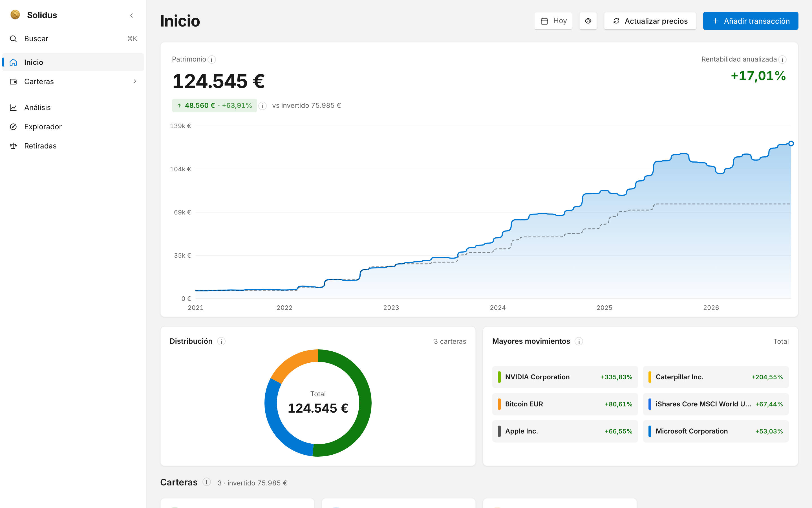Show info next to the gain badge
The image size is (812, 508).
(262, 106)
